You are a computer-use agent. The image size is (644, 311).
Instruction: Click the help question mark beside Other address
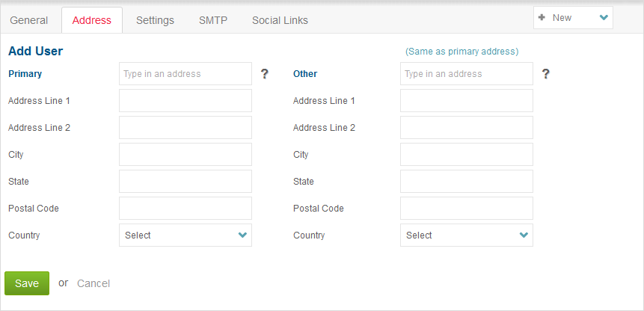pos(545,74)
